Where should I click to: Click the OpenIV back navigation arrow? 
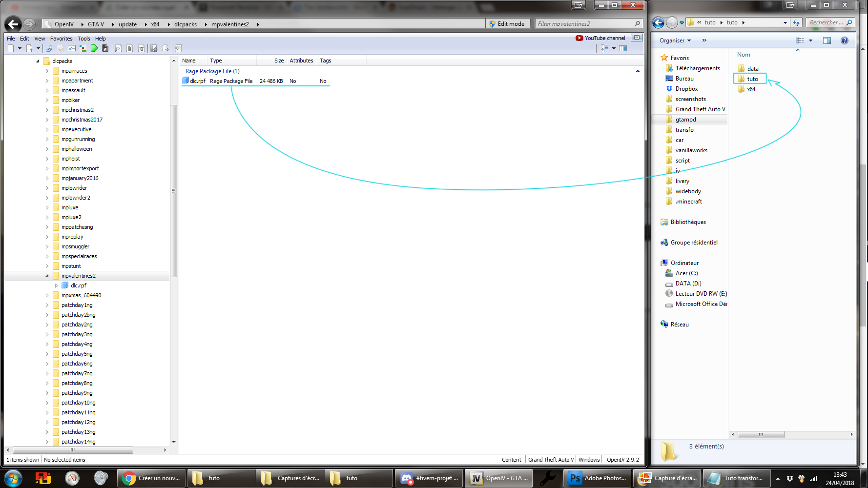click(x=13, y=24)
